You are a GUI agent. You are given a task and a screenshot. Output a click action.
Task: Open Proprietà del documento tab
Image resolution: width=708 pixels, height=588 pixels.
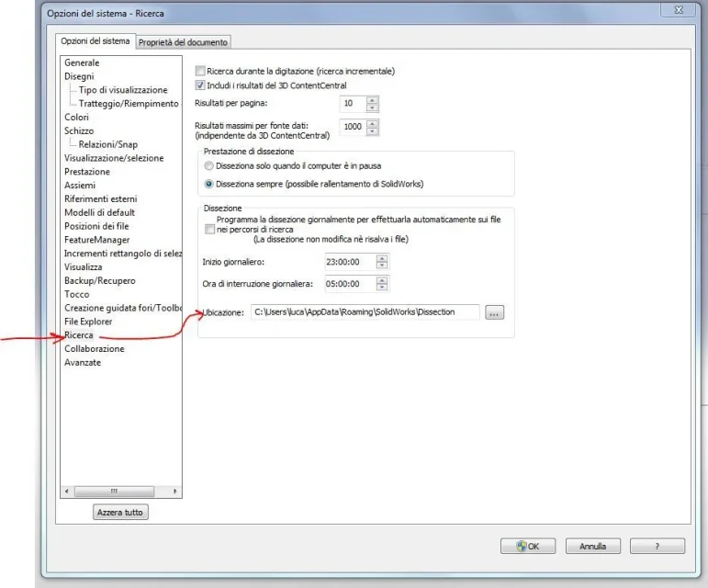[x=183, y=42]
